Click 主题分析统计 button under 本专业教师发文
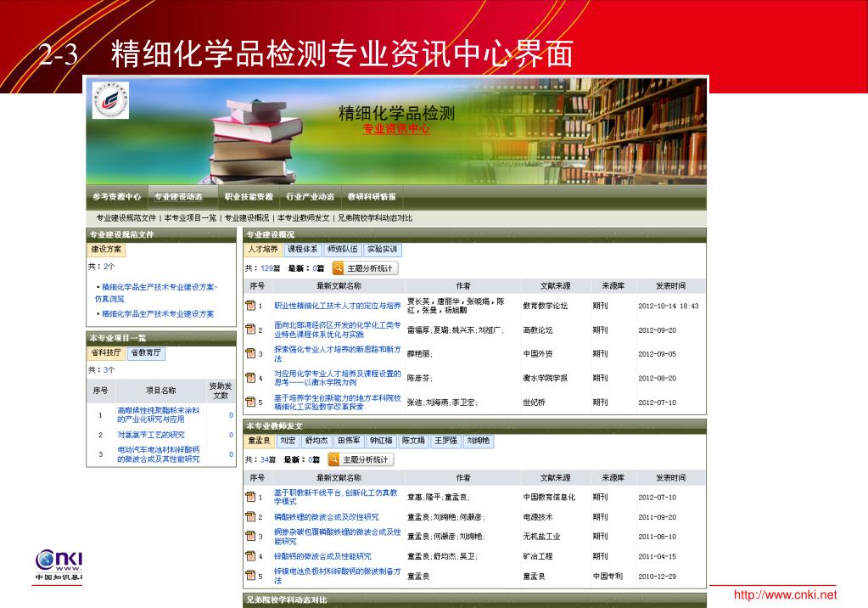Screen dimensions: 868x608 (361, 459)
